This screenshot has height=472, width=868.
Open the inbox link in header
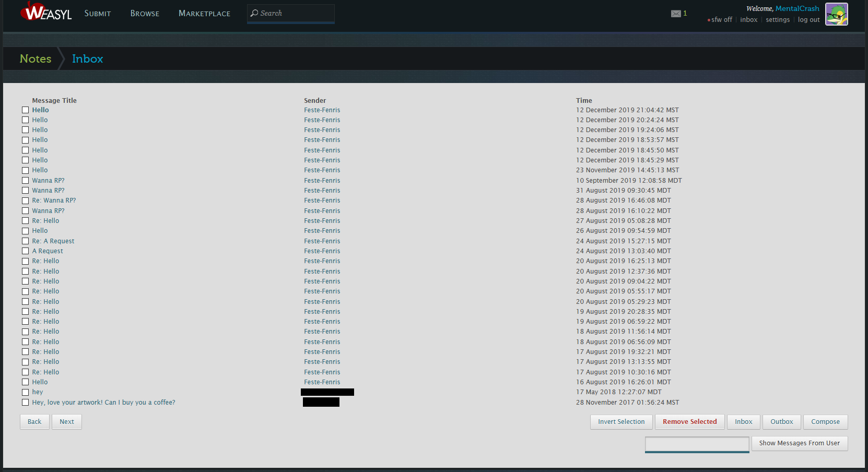[748, 20]
